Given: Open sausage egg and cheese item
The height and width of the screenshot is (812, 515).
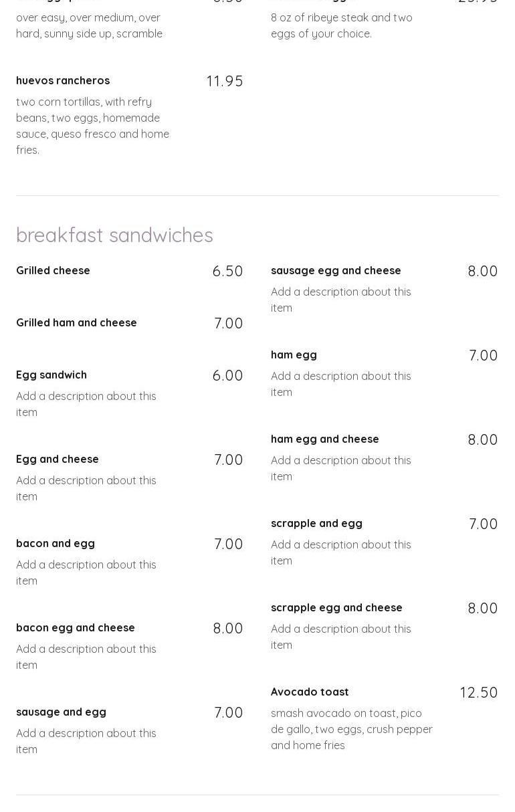Looking at the screenshot, I should pyautogui.click(x=336, y=270).
